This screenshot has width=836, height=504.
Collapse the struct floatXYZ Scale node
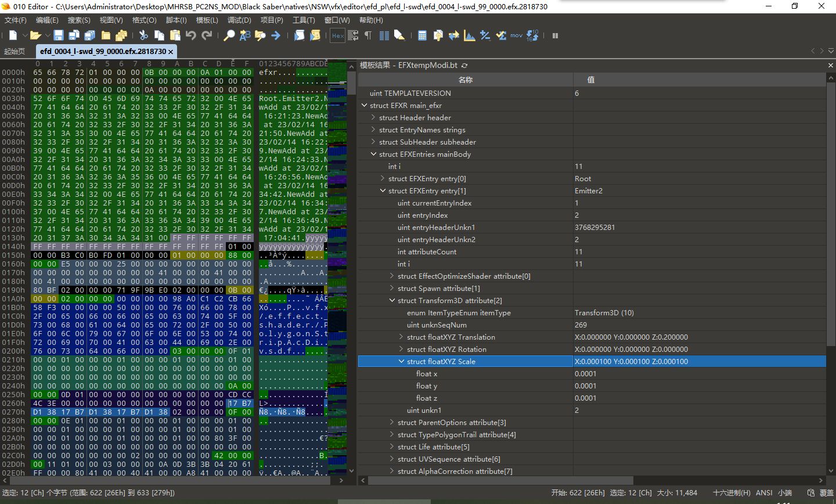pyautogui.click(x=401, y=361)
